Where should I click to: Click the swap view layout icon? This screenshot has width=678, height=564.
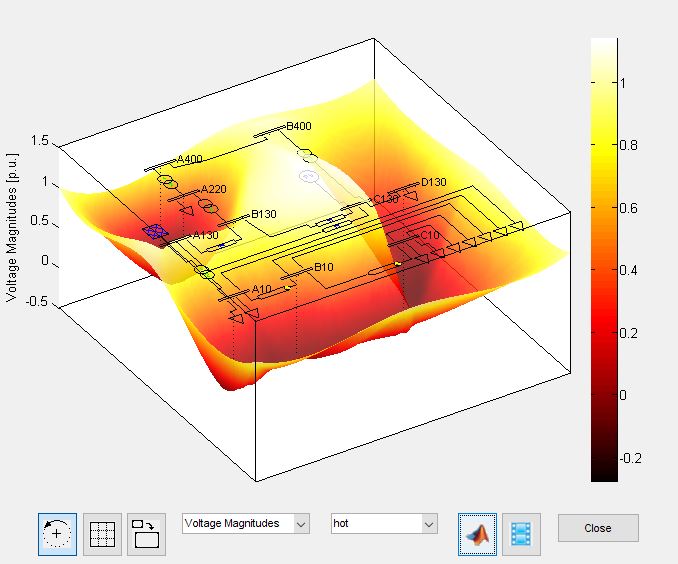tap(146, 534)
